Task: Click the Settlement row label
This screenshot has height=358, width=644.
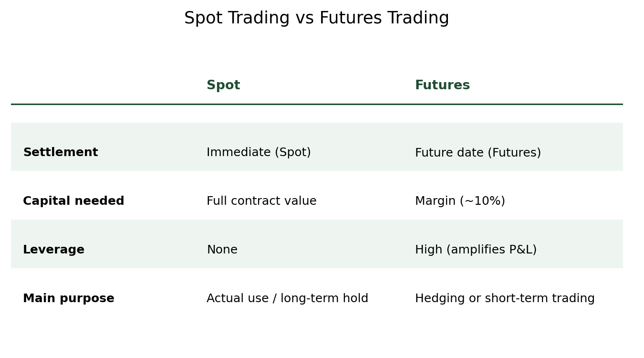Action: coord(61,153)
